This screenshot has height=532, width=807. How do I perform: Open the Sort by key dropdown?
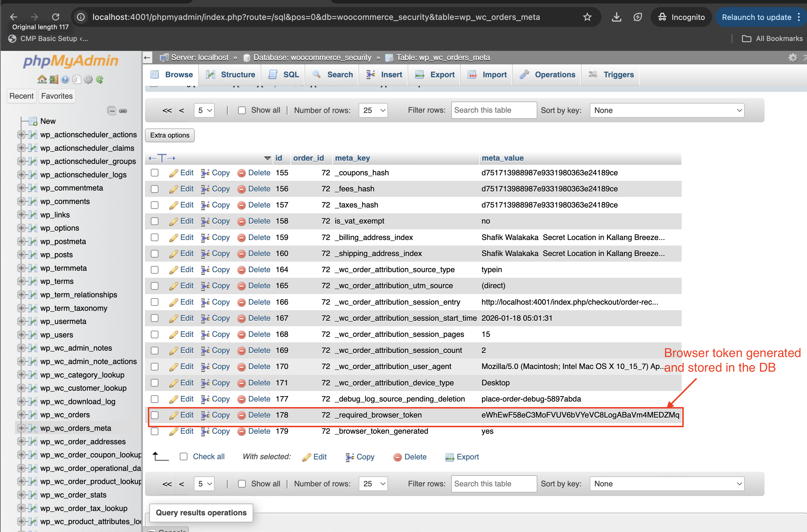point(666,110)
